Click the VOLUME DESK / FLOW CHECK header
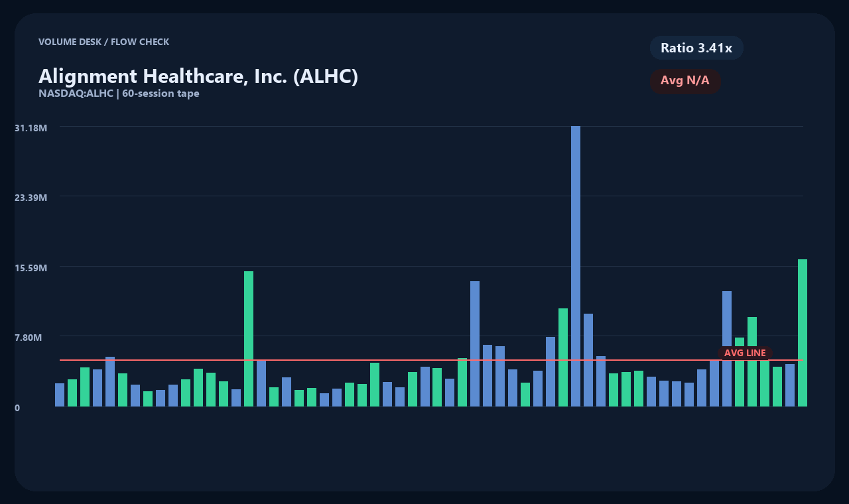This screenshot has height=504, width=849. pos(103,42)
